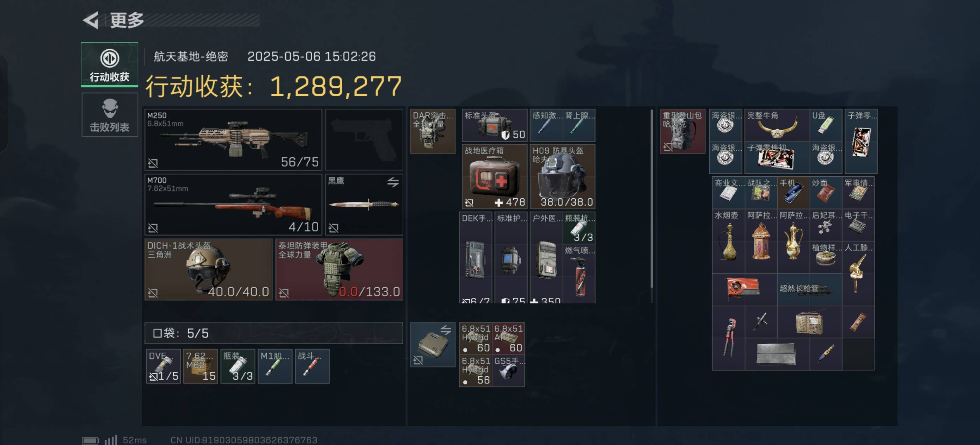Image resolution: width=980 pixels, height=445 pixels.
Task: Select the 重型登山包 backpack
Action: coord(682,131)
